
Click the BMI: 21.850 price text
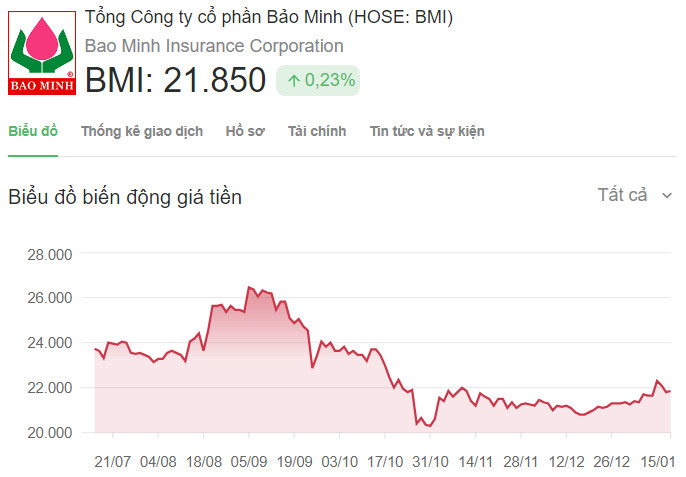175,80
